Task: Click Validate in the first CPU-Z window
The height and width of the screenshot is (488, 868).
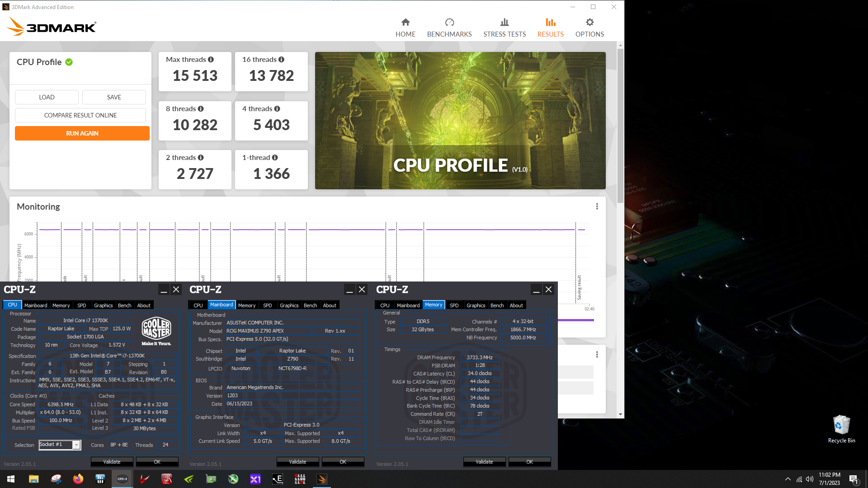Action: (112, 462)
